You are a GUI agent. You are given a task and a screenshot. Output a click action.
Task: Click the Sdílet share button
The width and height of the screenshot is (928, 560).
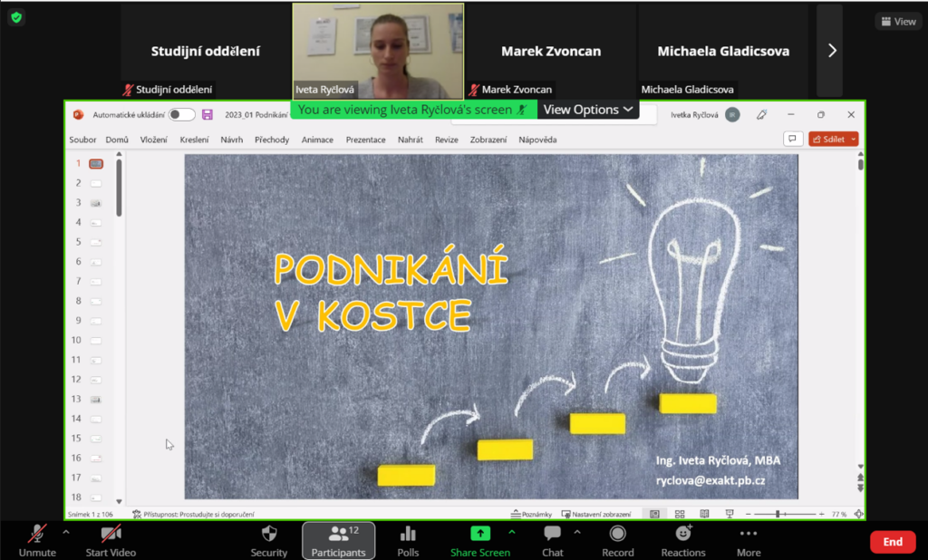pos(828,140)
